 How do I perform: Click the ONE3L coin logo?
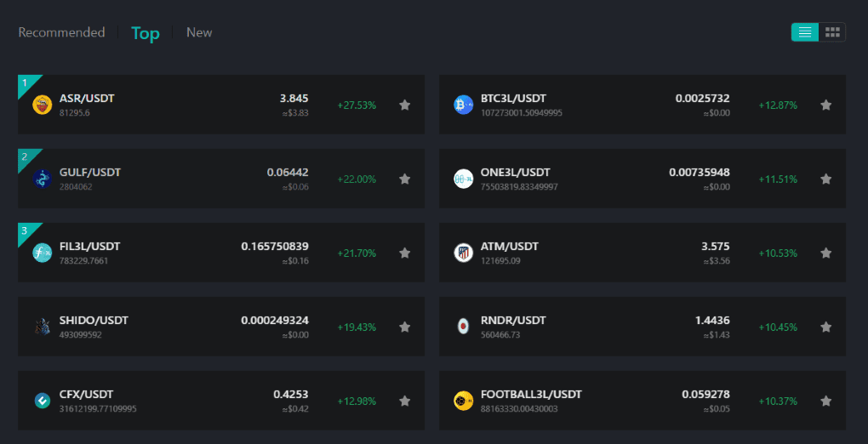point(463,179)
